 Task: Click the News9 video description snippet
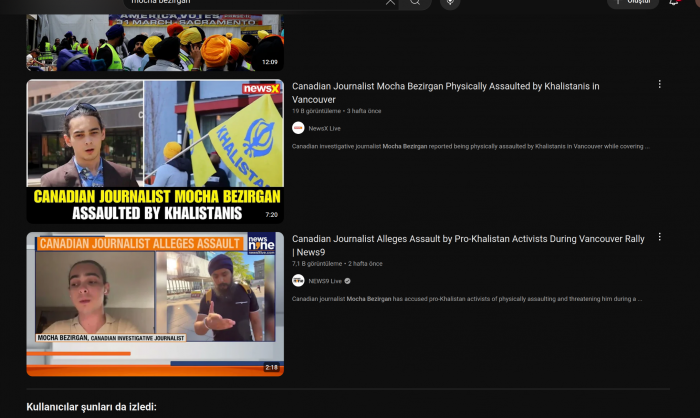tap(467, 299)
